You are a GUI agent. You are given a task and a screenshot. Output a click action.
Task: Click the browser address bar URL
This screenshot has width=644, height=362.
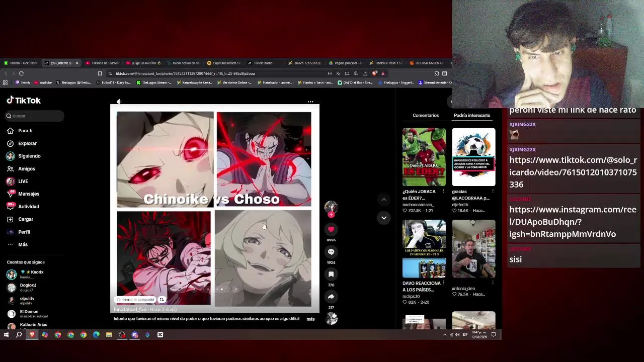(185, 73)
